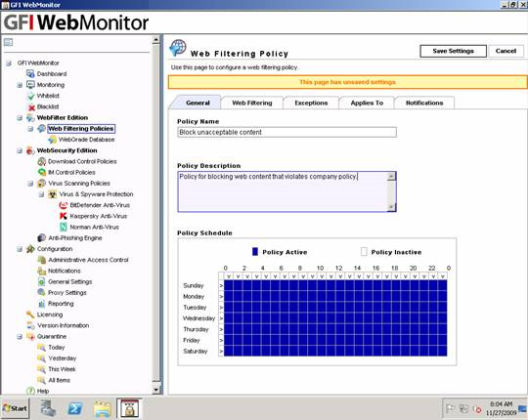
Task: Collapse the Quarantine tree node
Action: point(20,336)
